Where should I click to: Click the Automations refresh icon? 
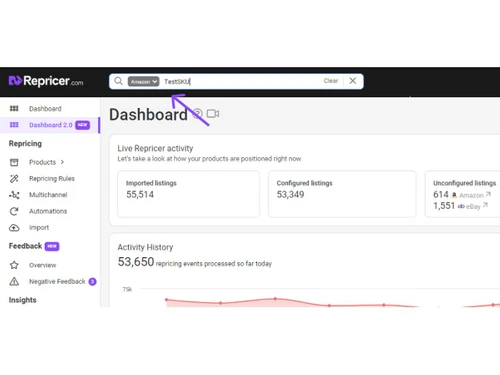point(14,211)
